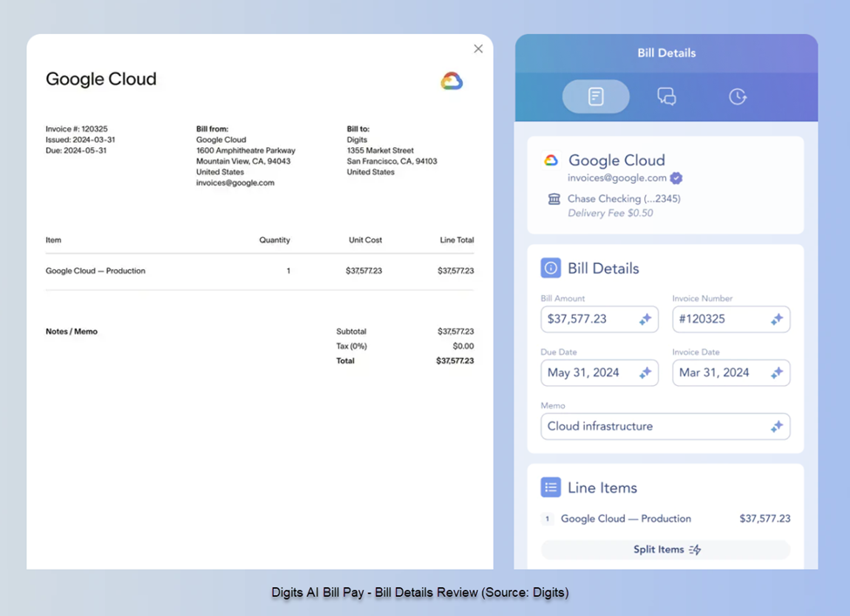Click invoices@google.com on the invoice document
The width and height of the screenshot is (850, 616).
(x=235, y=183)
